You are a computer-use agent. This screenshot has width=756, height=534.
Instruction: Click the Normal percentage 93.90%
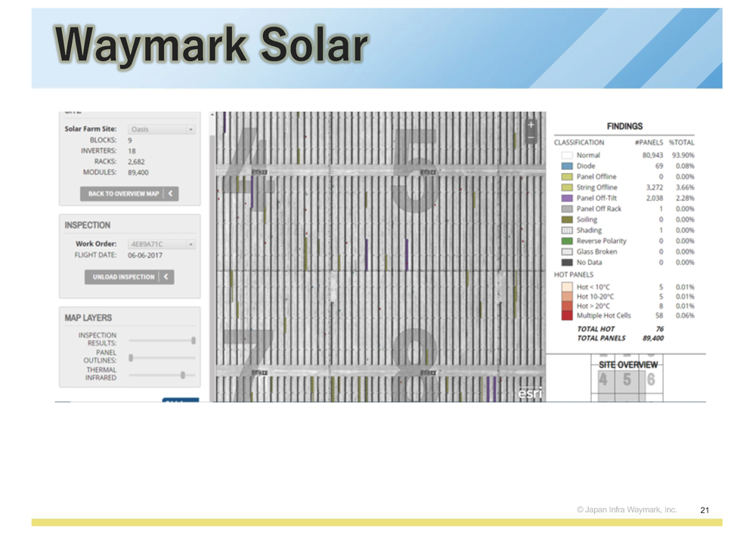[x=683, y=155]
